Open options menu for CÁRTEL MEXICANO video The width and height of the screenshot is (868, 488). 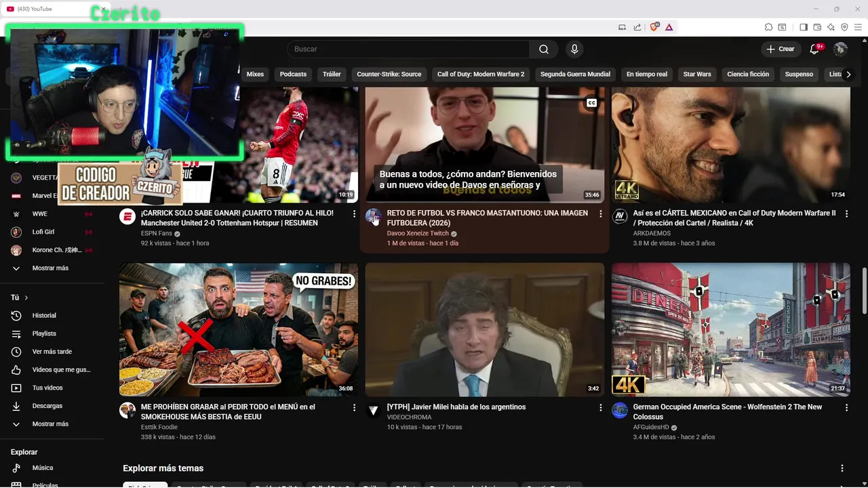[846, 213]
